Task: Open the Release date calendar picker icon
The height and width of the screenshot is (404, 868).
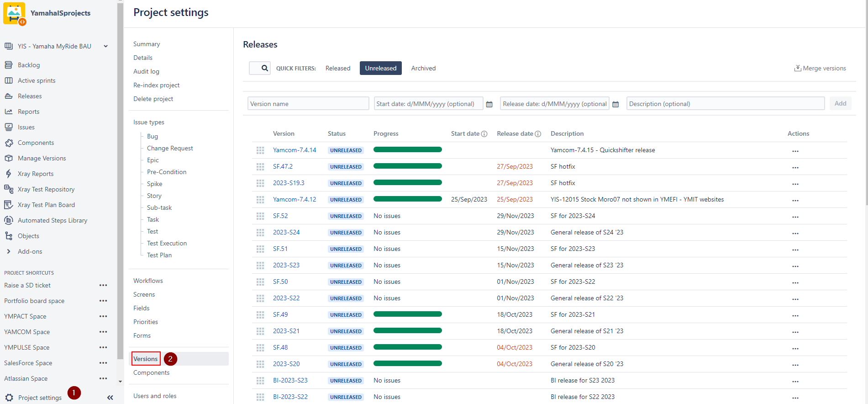Action: coord(615,104)
